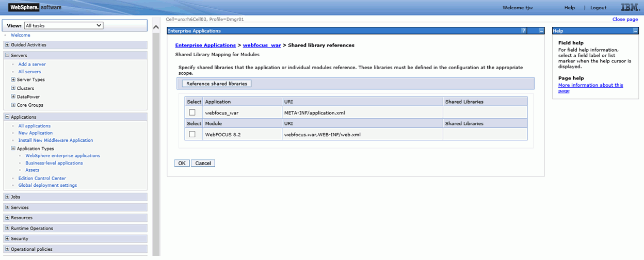Collapse Application Types node

tap(13, 149)
